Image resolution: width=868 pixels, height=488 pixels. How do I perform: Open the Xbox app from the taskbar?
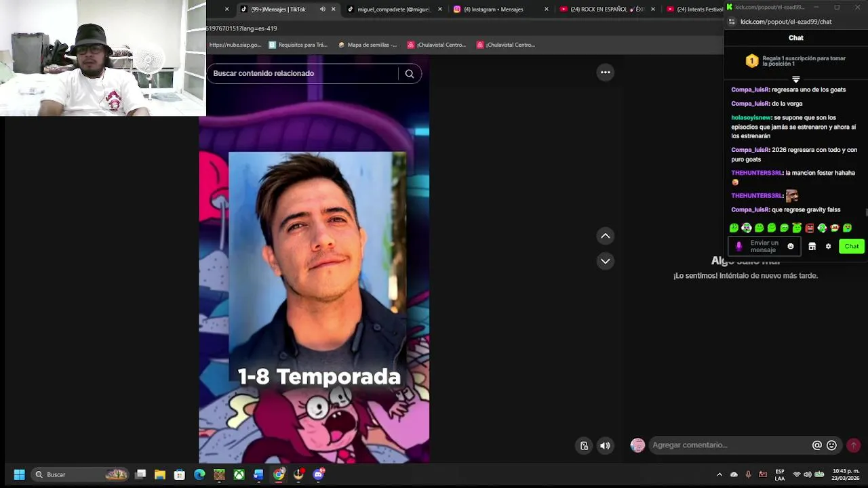(239, 474)
